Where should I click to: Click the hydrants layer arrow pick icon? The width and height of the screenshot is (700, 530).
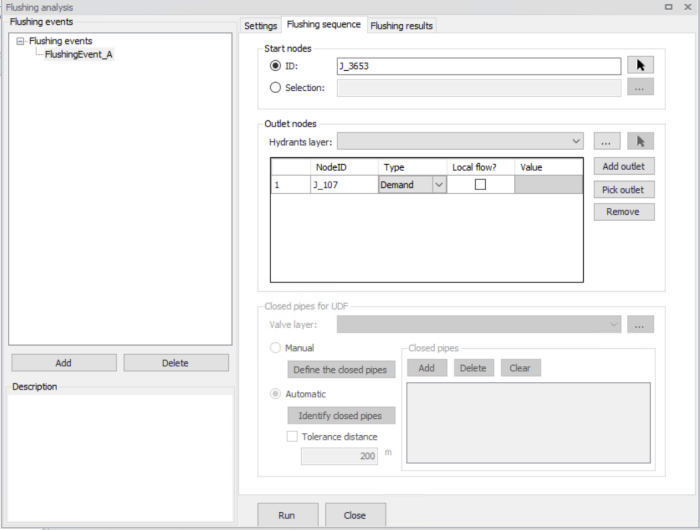pos(640,141)
